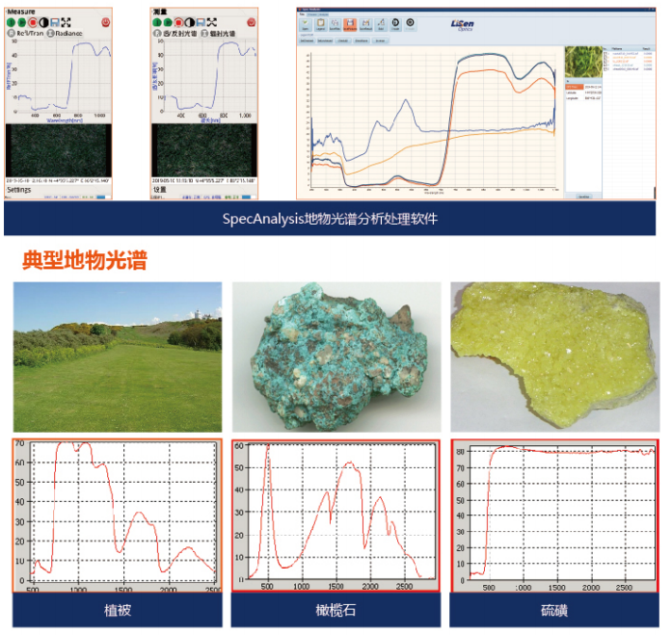
Task: Toggle checkbox of first file in SpecAnalysis list
Action: point(605,54)
